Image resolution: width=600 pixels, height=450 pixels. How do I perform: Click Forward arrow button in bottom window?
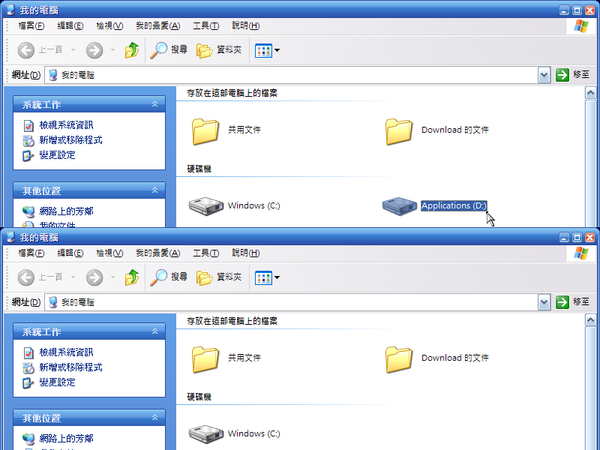pos(95,277)
